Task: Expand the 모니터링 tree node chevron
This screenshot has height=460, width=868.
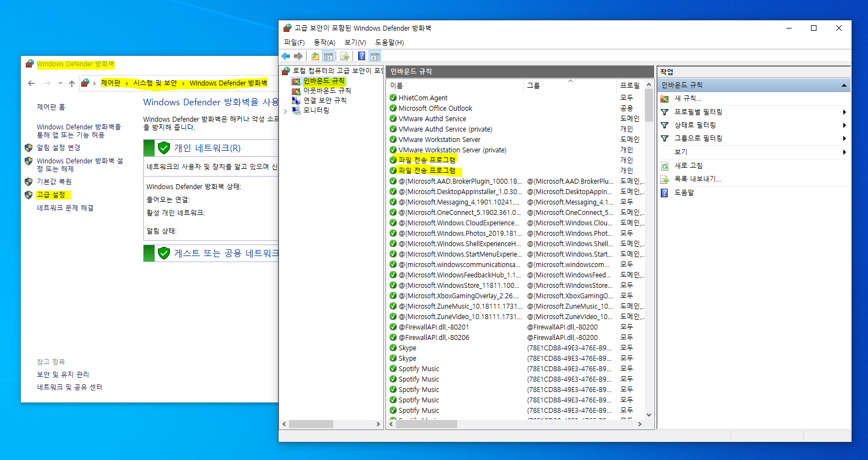Action: (286, 111)
